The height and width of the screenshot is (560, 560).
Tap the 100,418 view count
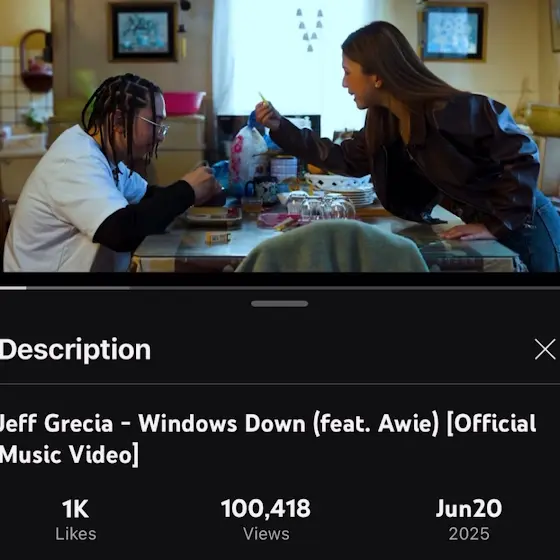(266, 509)
